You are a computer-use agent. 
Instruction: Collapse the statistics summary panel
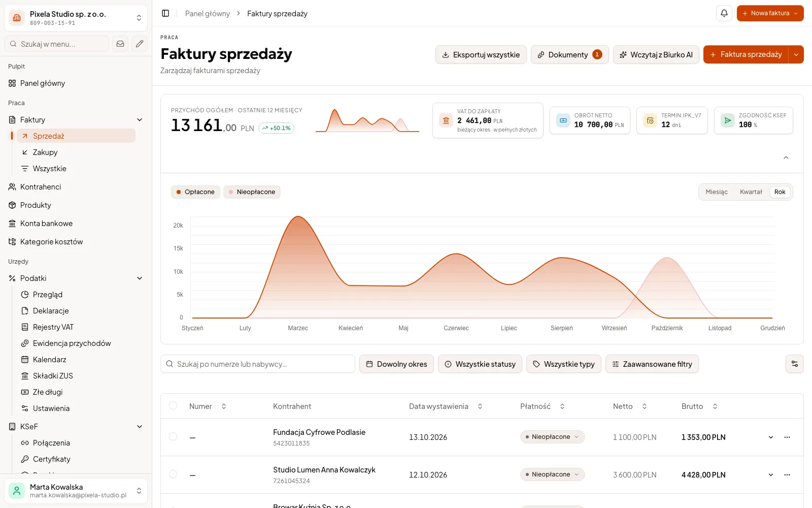click(786, 157)
